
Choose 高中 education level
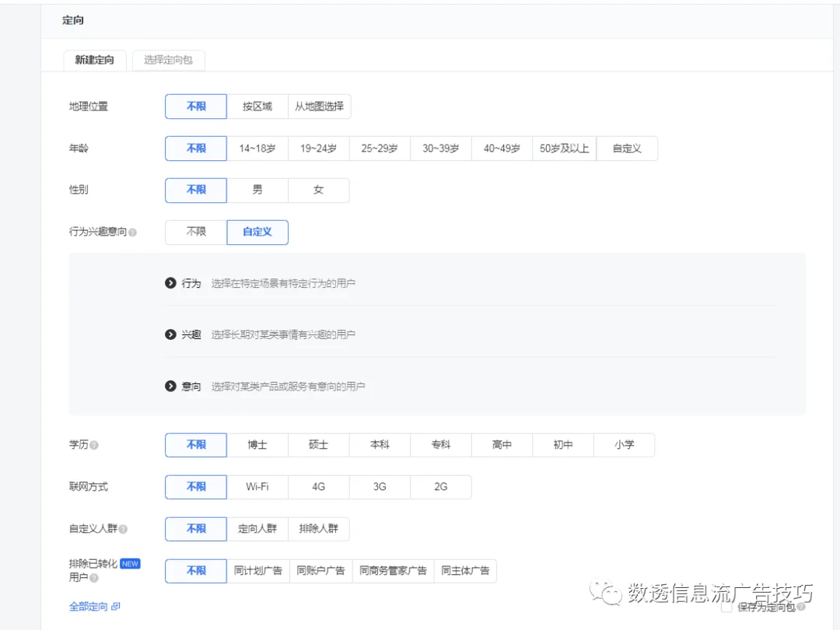click(502, 445)
